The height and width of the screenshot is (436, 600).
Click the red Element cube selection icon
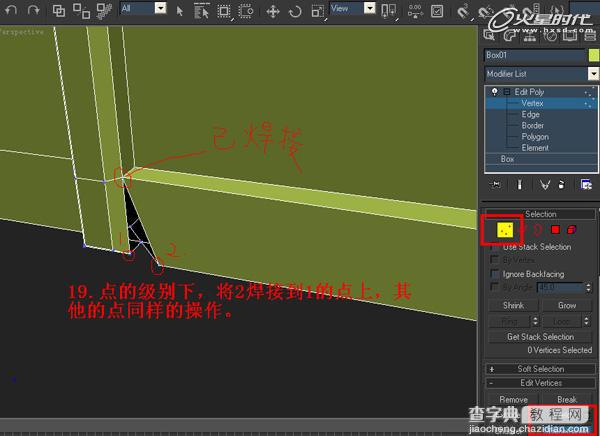572,230
